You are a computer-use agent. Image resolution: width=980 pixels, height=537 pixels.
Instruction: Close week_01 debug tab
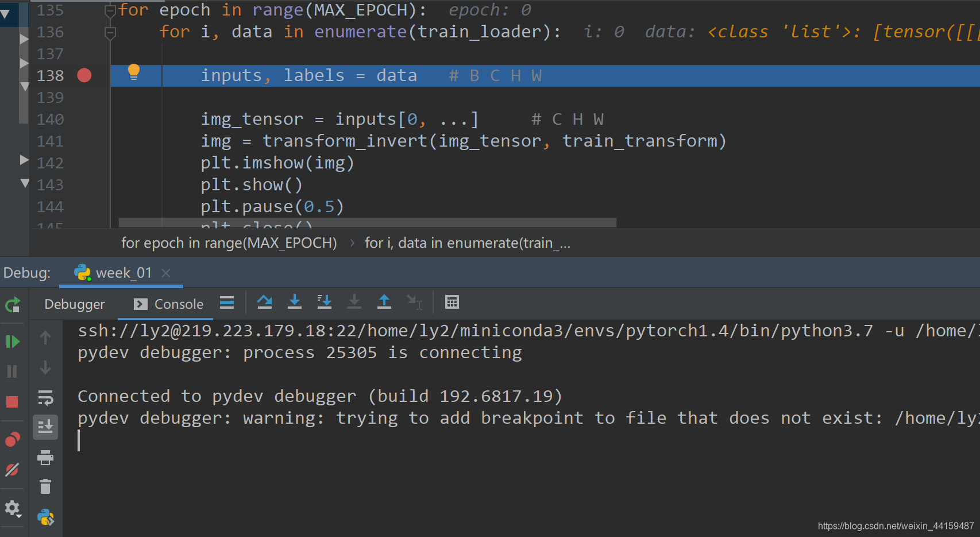point(166,273)
